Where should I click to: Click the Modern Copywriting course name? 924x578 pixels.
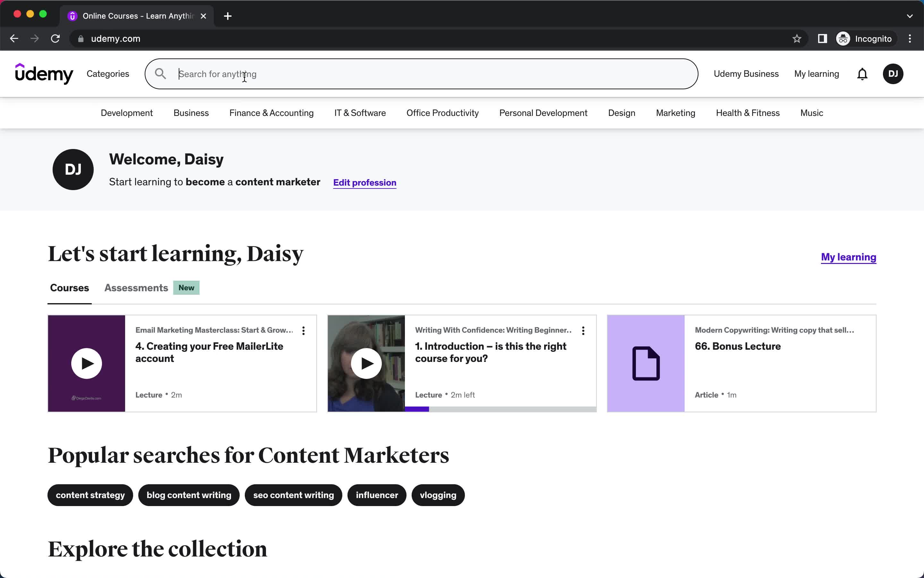coord(774,330)
